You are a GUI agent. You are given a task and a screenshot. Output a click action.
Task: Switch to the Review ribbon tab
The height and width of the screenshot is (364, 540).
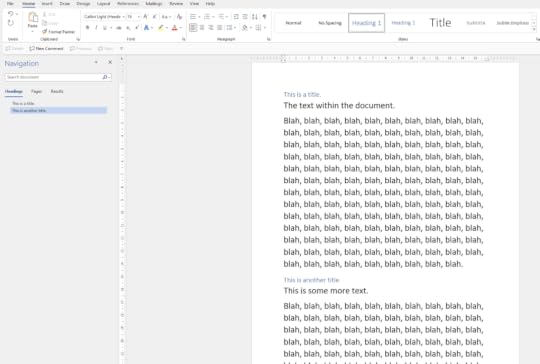click(x=176, y=4)
